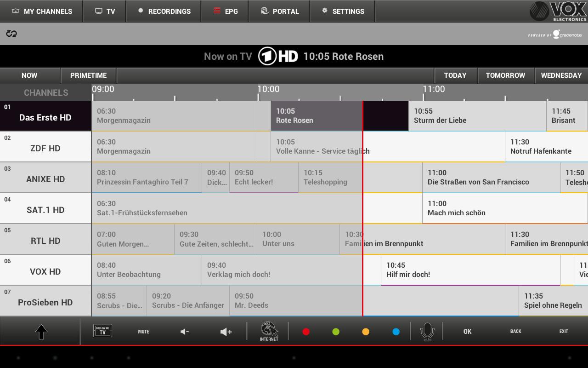Viewport: 588px width, 368px height.
Task: Open Notruf Hafenkante at 11:30
Action: pyautogui.click(x=547, y=147)
